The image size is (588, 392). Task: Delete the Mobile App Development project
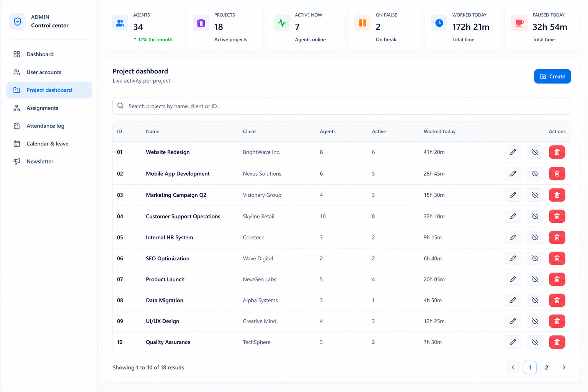coord(557,173)
